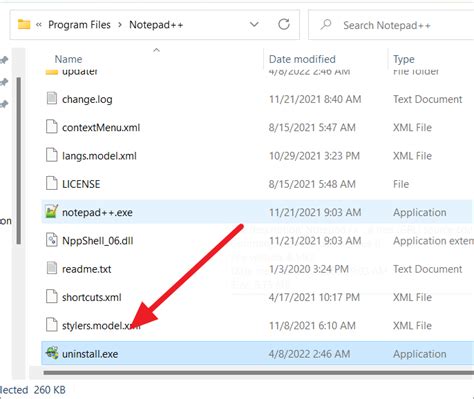Click the horizontal scrollbar of the file list

pyautogui.click(x=258, y=373)
